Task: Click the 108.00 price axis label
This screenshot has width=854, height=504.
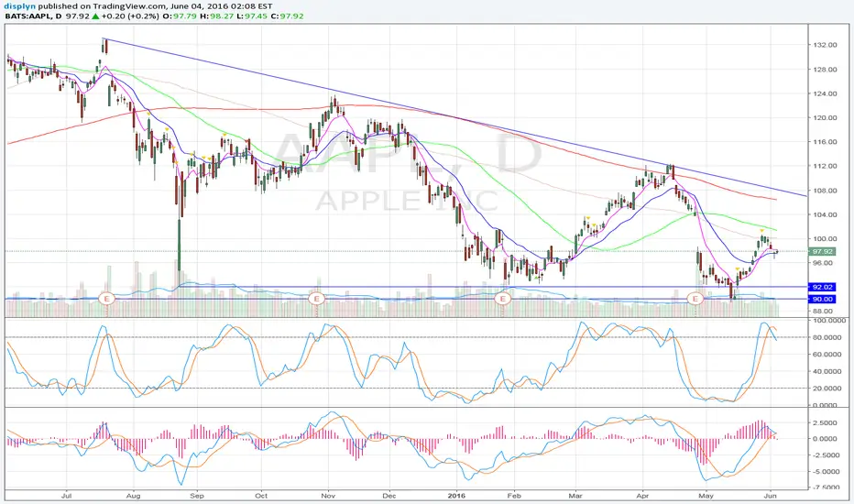Action: pos(825,191)
